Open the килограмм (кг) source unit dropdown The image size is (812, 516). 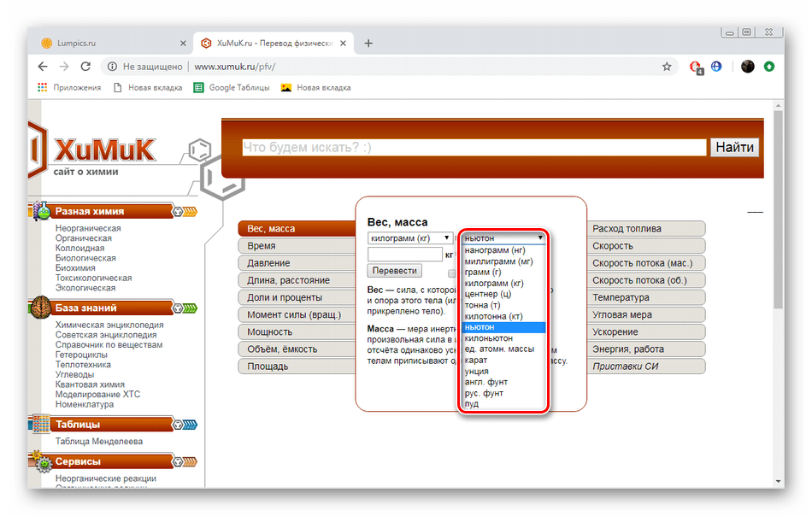point(409,238)
